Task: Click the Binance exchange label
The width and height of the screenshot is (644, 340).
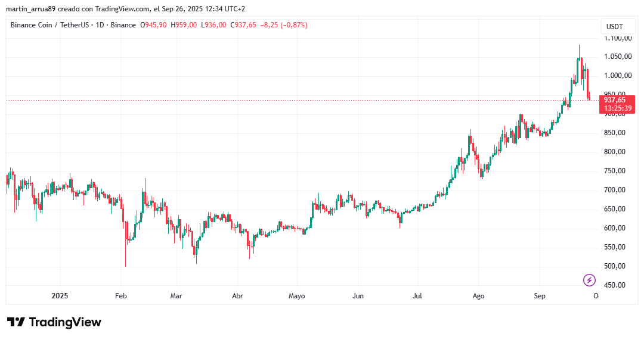Action: point(123,25)
